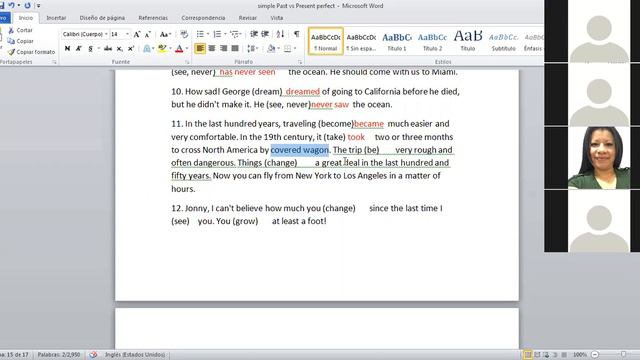Apply the Normal style

click(326, 41)
